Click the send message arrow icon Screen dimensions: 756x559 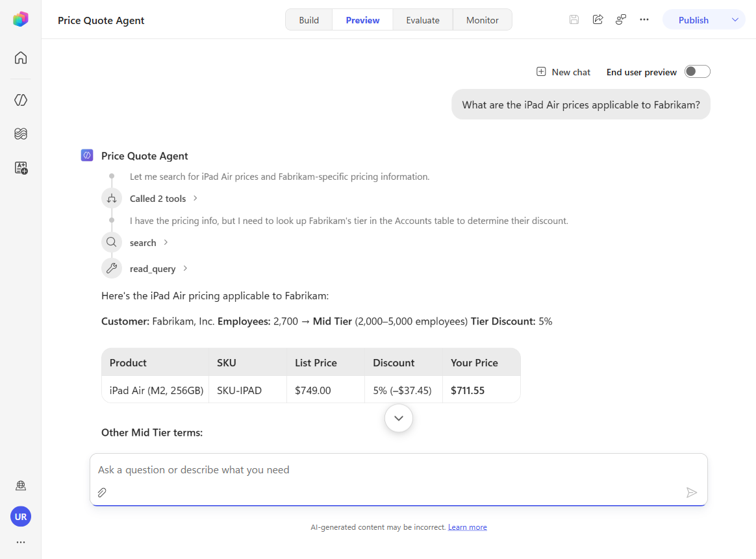coord(692,493)
